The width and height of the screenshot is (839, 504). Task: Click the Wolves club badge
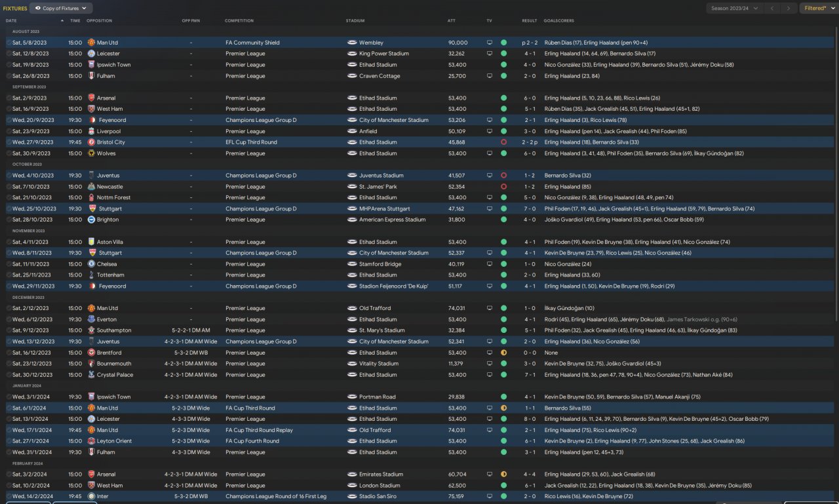tap(90, 153)
